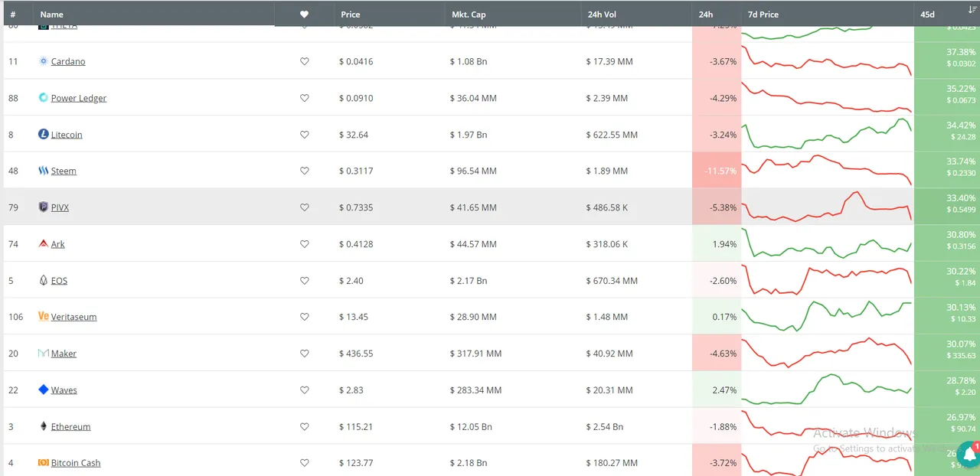The width and height of the screenshot is (980, 476).
Task: Click Cardano's 37.38% 45d change cell
Action: click(947, 60)
